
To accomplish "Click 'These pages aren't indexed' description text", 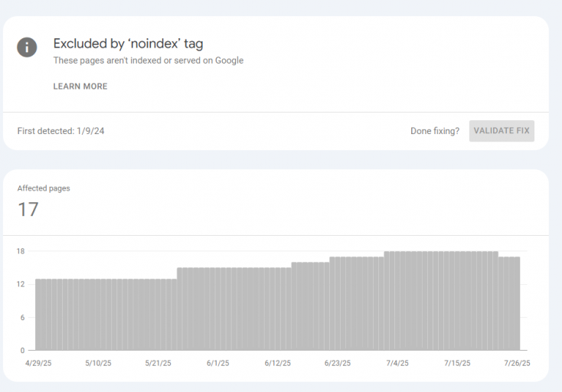I will [x=149, y=60].
